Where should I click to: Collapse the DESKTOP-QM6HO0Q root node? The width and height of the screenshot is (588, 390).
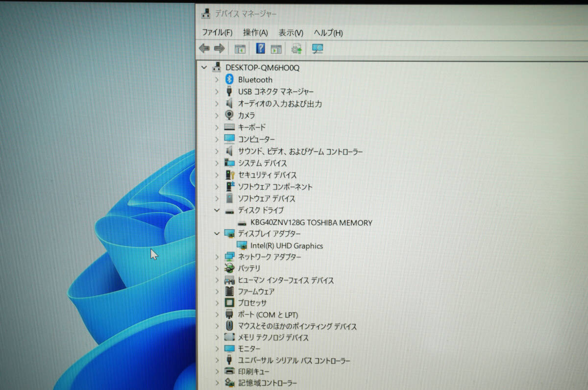point(204,67)
